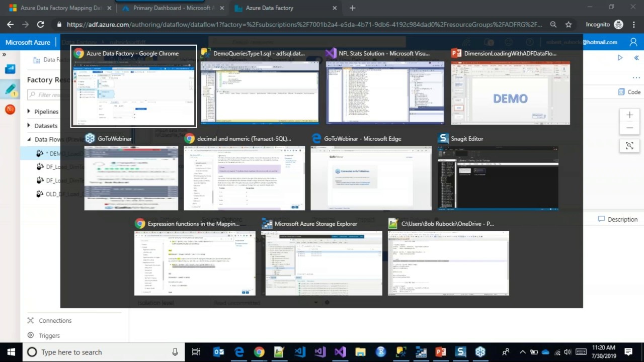
Task: Click the adf.azure.com address bar
Action: pos(304,24)
